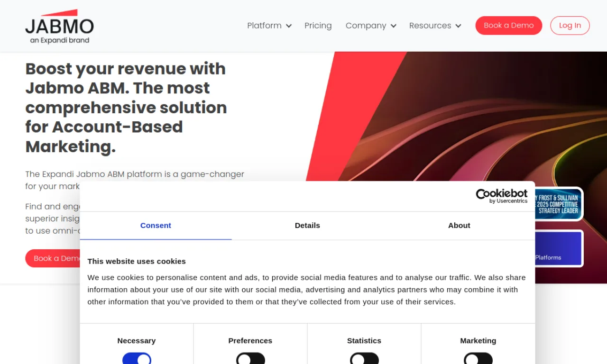The height and width of the screenshot is (364, 607).
Task: Expand the Company menu chevron
Action: pos(393,26)
